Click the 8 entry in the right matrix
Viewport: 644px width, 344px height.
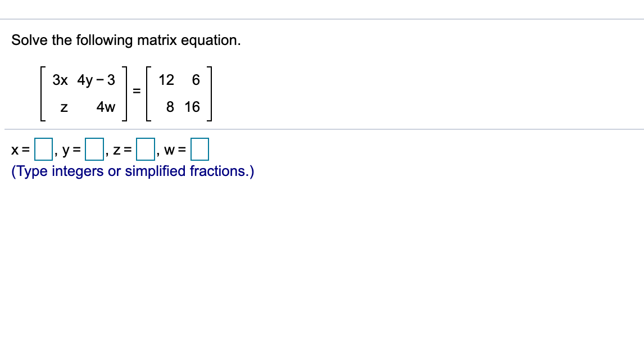pyautogui.click(x=169, y=107)
